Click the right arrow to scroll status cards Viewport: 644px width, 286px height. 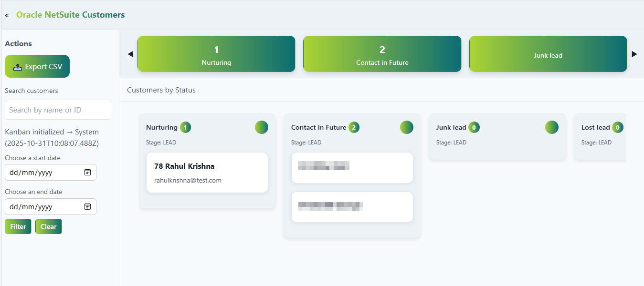634,54
